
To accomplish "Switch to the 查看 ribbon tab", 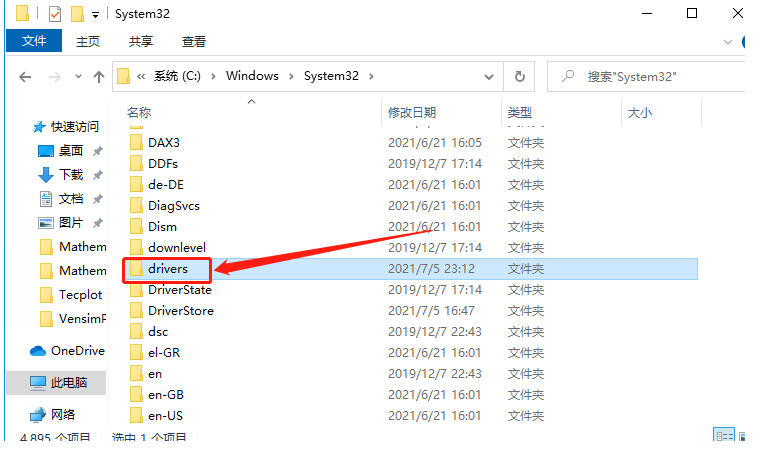I will 193,42.
